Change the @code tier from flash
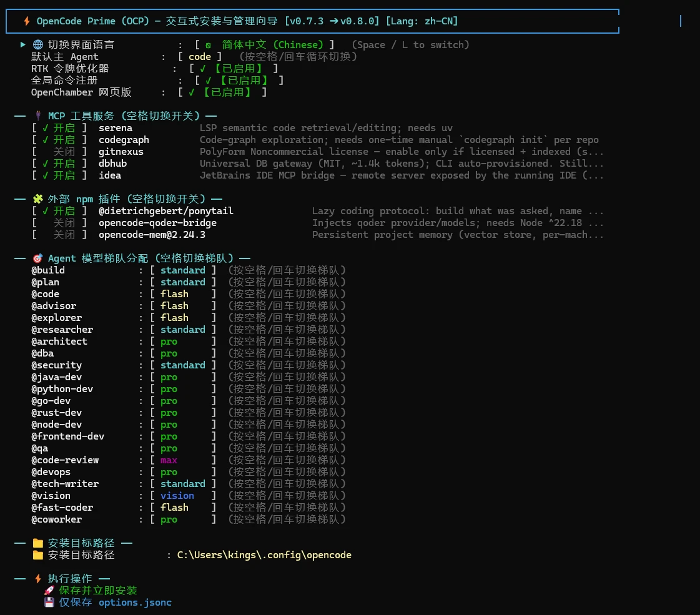700x615 pixels. point(183,293)
